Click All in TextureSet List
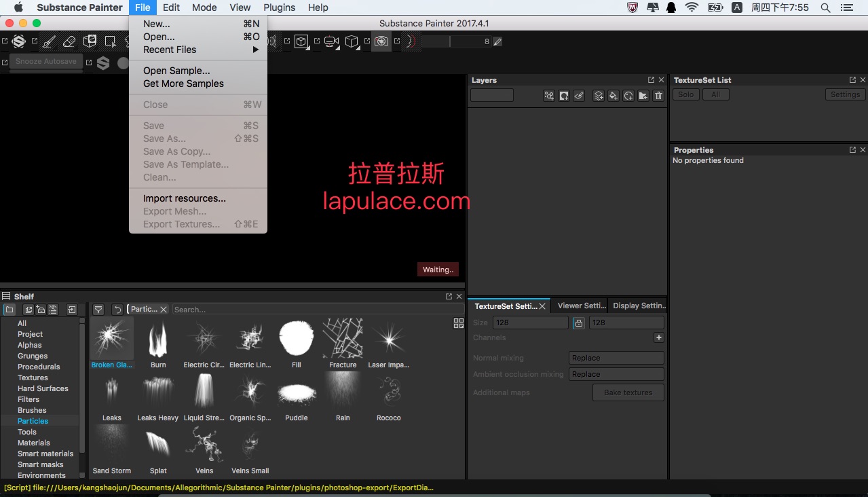 click(715, 94)
